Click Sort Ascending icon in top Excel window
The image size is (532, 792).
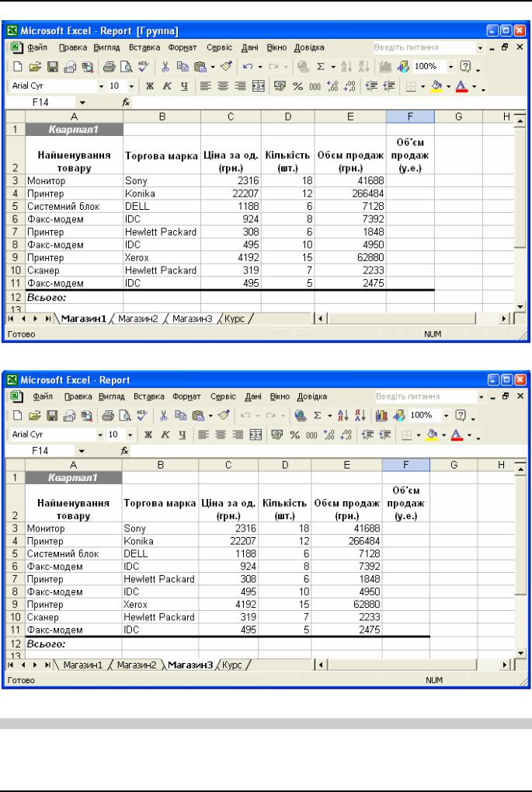click(346, 67)
